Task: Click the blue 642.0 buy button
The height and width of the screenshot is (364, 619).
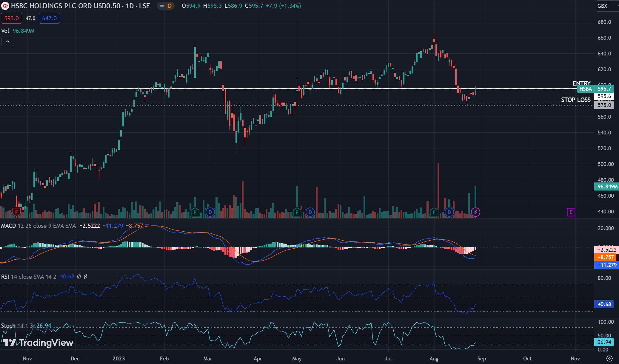Action: click(49, 18)
